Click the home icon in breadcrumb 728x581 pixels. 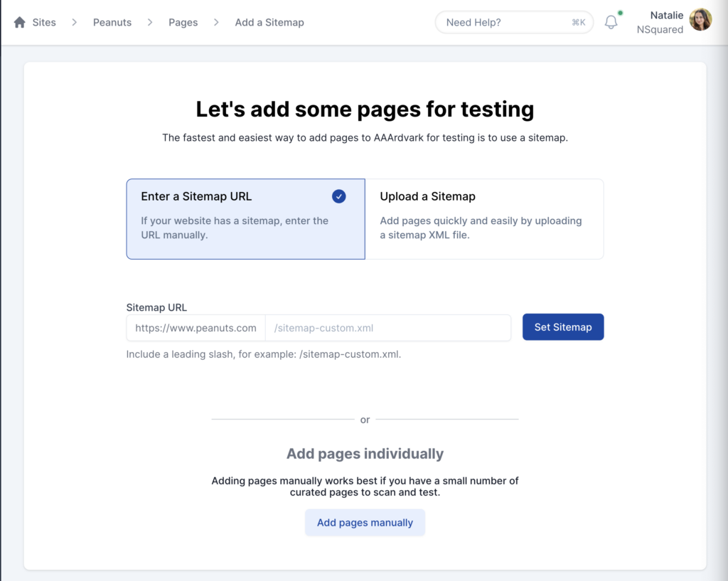tap(20, 22)
